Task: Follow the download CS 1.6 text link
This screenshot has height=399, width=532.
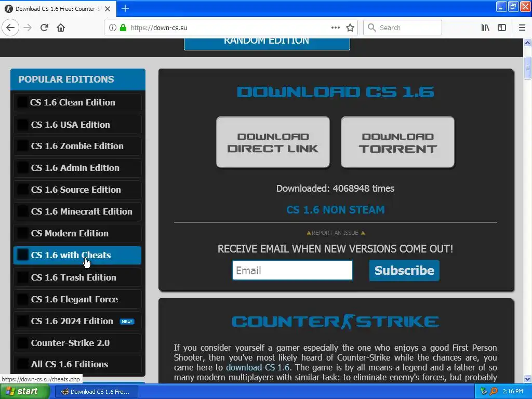Action: click(x=258, y=367)
